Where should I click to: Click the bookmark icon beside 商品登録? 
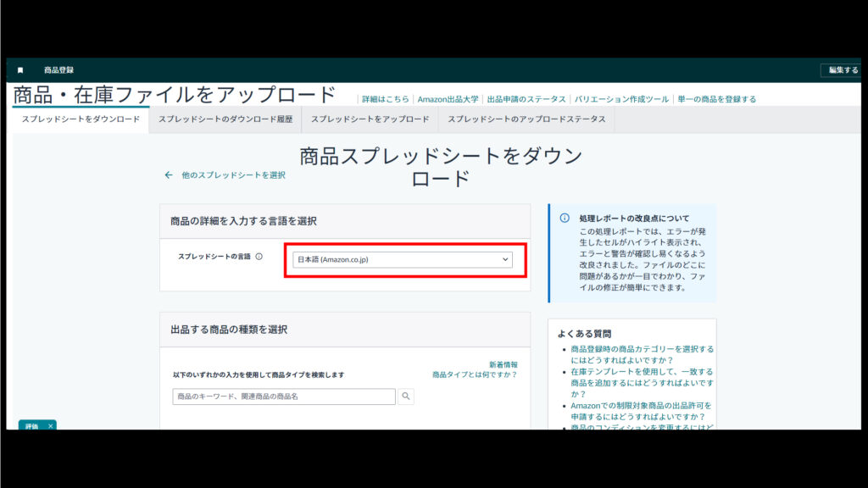point(20,70)
